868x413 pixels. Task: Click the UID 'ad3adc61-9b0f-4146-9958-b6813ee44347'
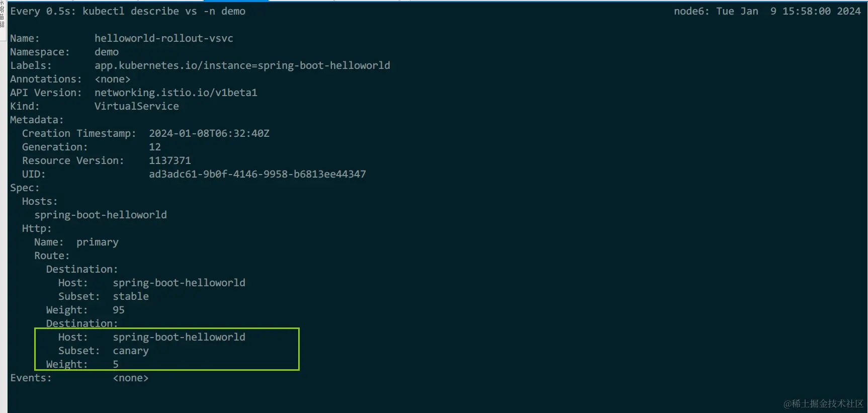click(257, 174)
